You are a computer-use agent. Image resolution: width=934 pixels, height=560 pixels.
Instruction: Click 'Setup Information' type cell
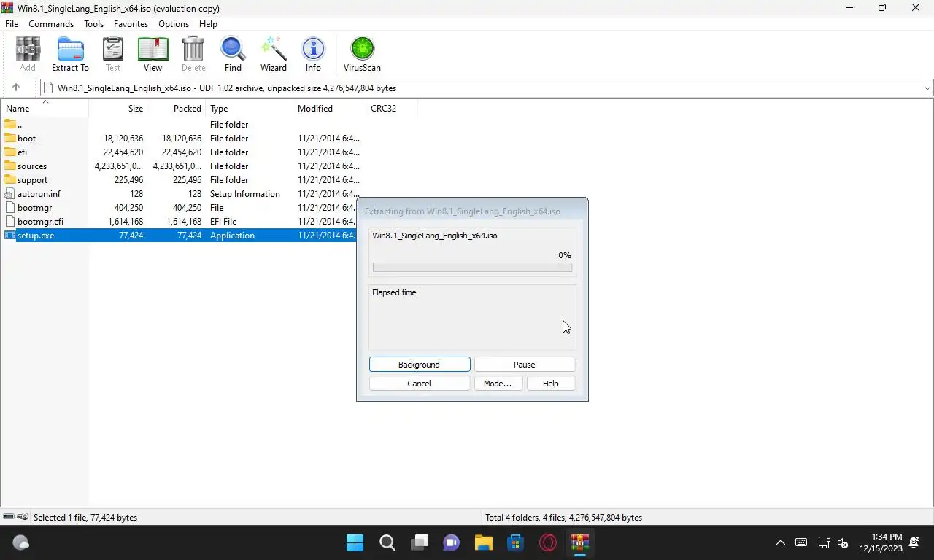[245, 194]
